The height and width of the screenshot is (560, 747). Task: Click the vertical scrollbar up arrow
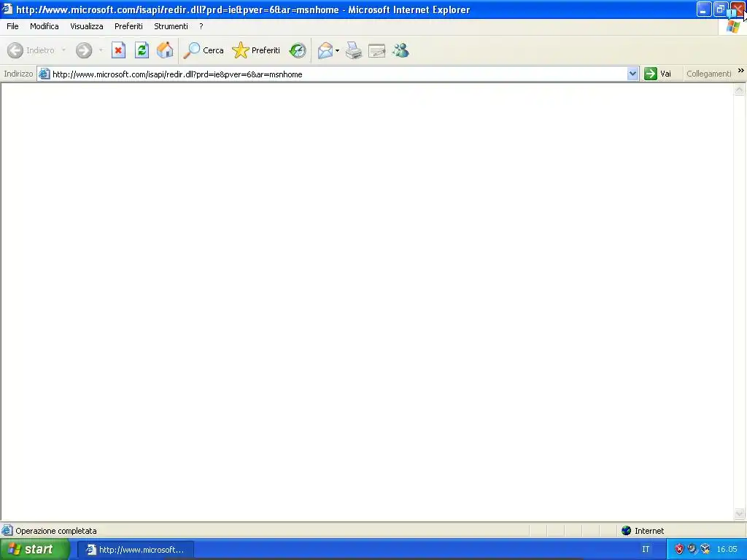(x=740, y=90)
